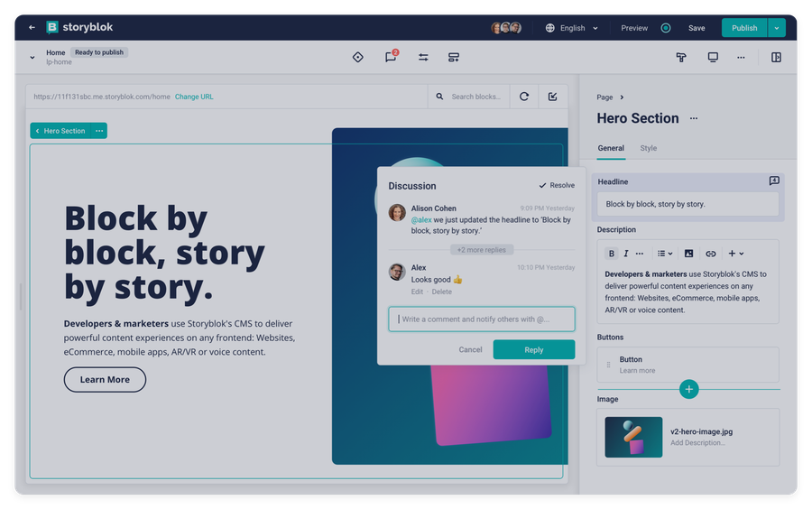Open the plus add-block dropdown in editor
812x509 pixels.
coord(736,254)
